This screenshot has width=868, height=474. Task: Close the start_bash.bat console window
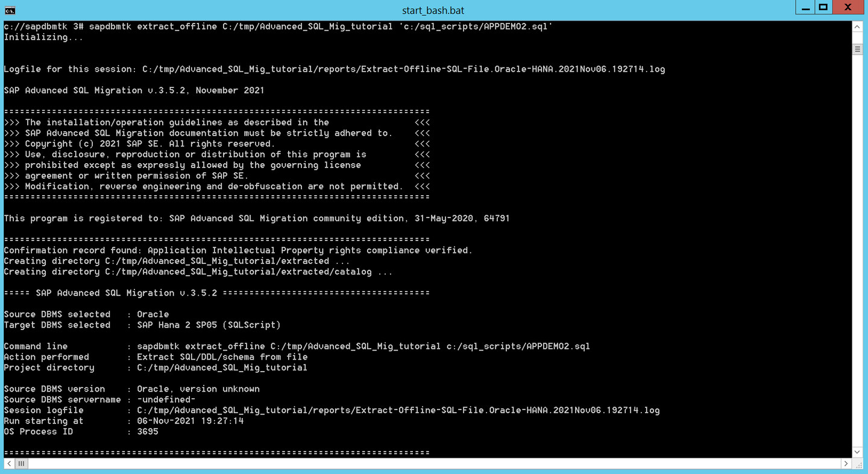848,7
